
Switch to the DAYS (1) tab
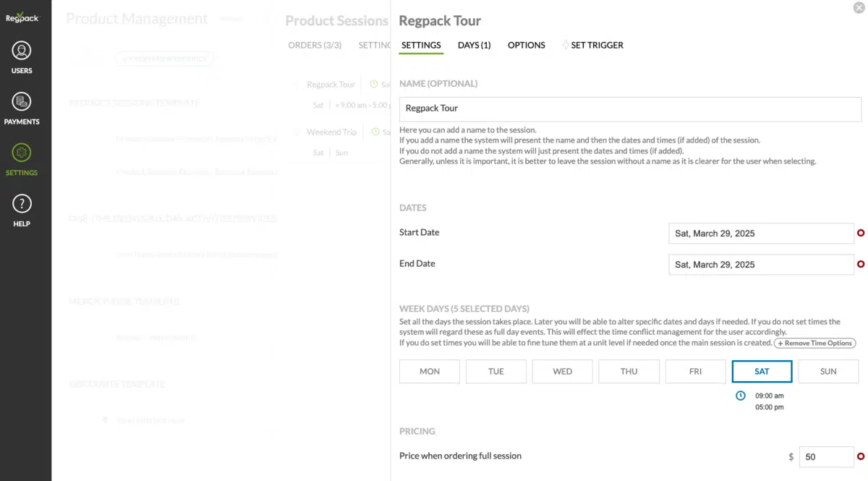click(x=474, y=45)
